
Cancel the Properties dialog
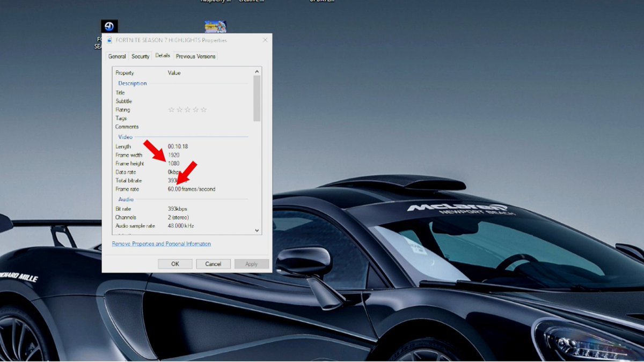click(213, 264)
